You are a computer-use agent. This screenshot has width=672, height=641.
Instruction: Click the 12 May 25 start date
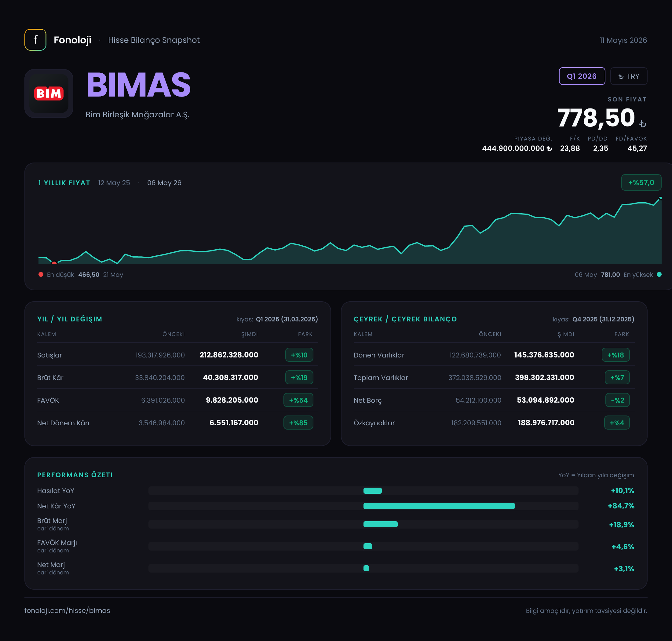pyautogui.click(x=114, y=183)
